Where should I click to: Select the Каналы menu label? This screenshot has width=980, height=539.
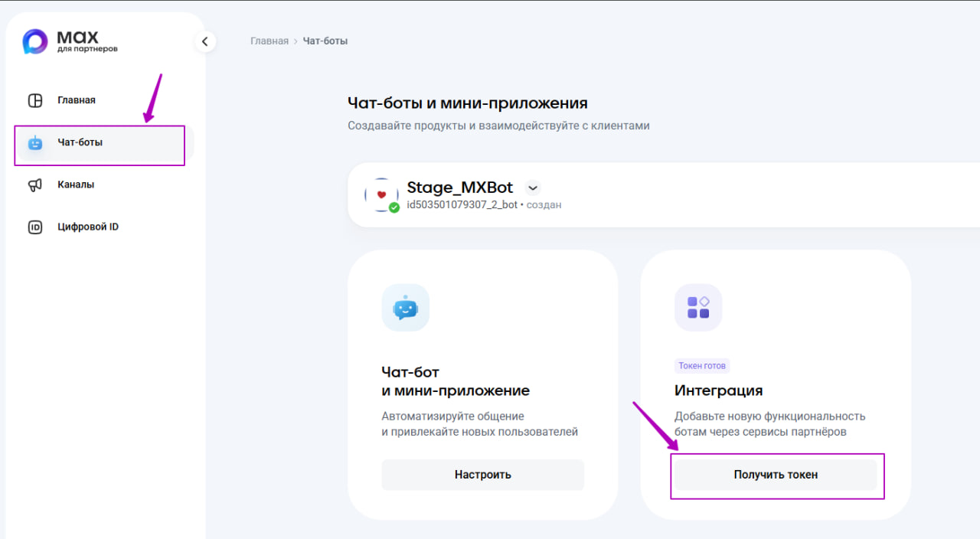(76, 185)
